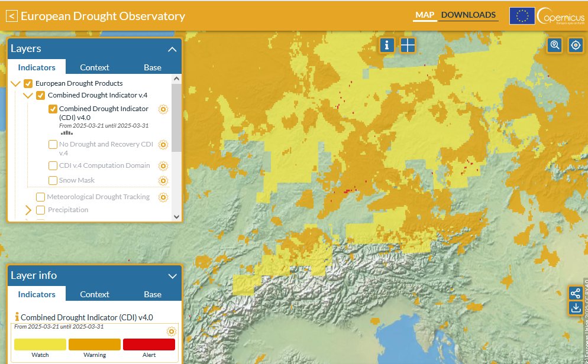Select the crosshair grid tool on the map
Image resolution: width=588 pixels, height=364 pixels.
pyautogui.click(x=408, y=45)
